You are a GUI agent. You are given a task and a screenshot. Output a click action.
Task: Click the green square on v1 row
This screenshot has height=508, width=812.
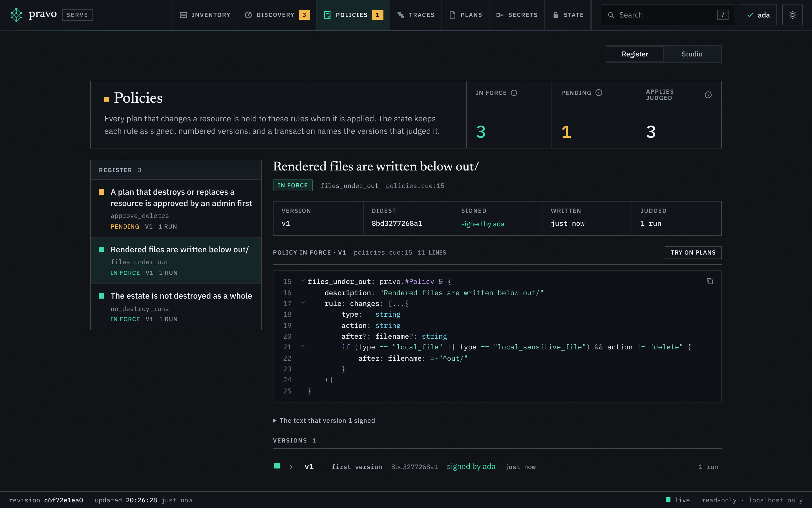pos(277,466)
